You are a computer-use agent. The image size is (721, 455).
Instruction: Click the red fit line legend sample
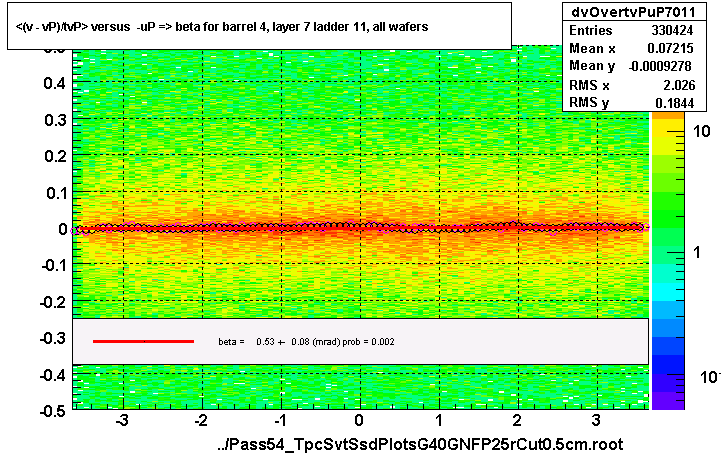[143, 341]
